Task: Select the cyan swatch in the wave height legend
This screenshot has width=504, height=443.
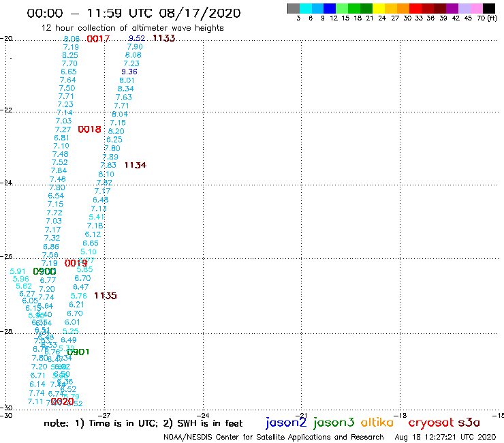Action: tap(306, 8)
